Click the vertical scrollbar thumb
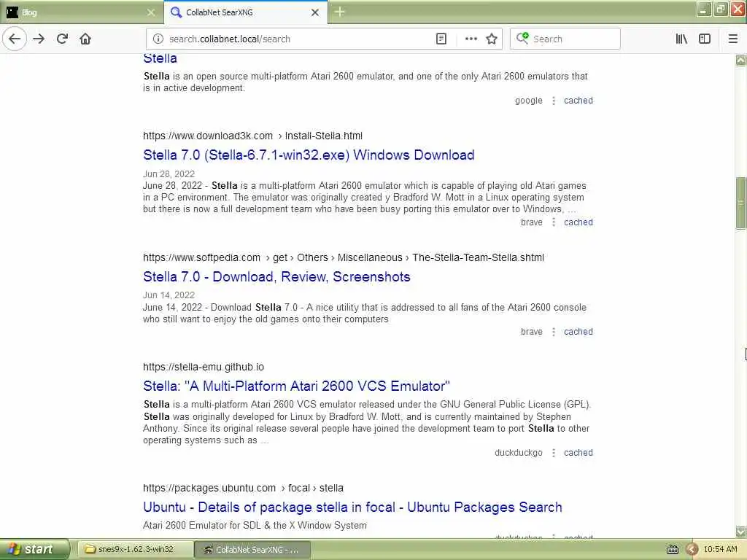This screenshot has width=747, height=560. (741, 203)
